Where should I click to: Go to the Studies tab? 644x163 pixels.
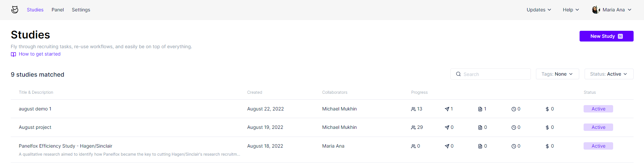click(35, 10)
